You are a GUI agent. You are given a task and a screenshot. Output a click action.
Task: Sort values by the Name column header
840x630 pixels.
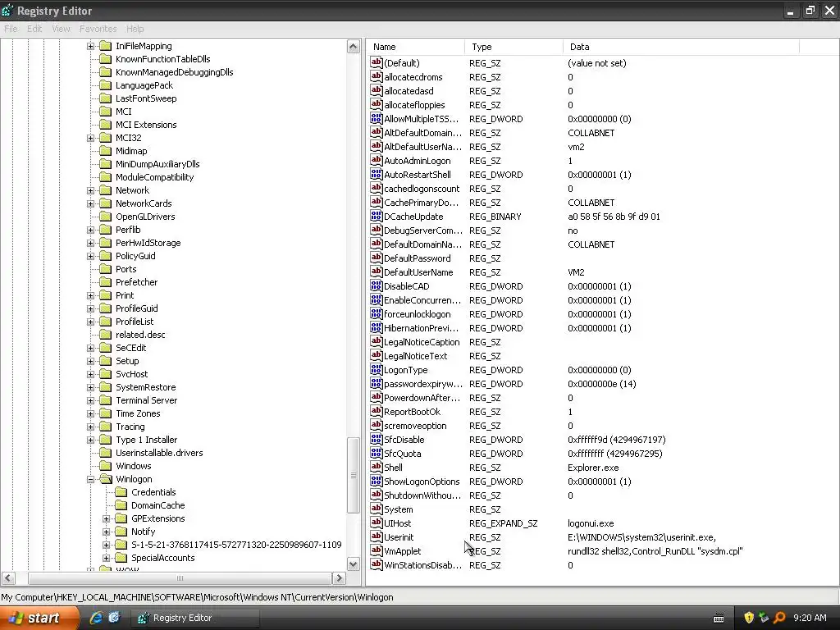click(416, 47)
